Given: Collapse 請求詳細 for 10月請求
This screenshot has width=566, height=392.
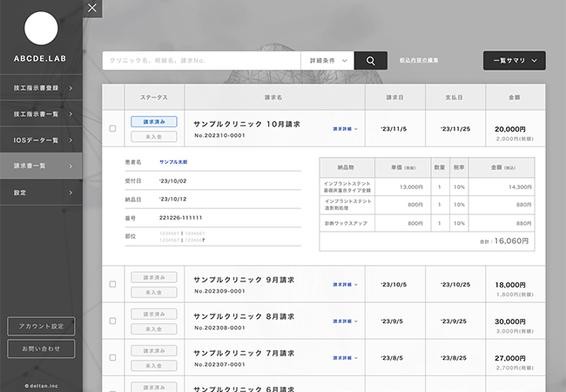Looking at the screenshot, I should point(345,129).
